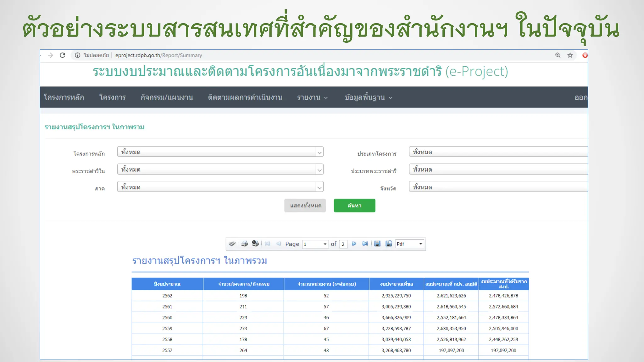Screen dimensions: 644x362
Task: Click the eproject.rdpb.go.th address bar URL
Action: click(158, 55)
